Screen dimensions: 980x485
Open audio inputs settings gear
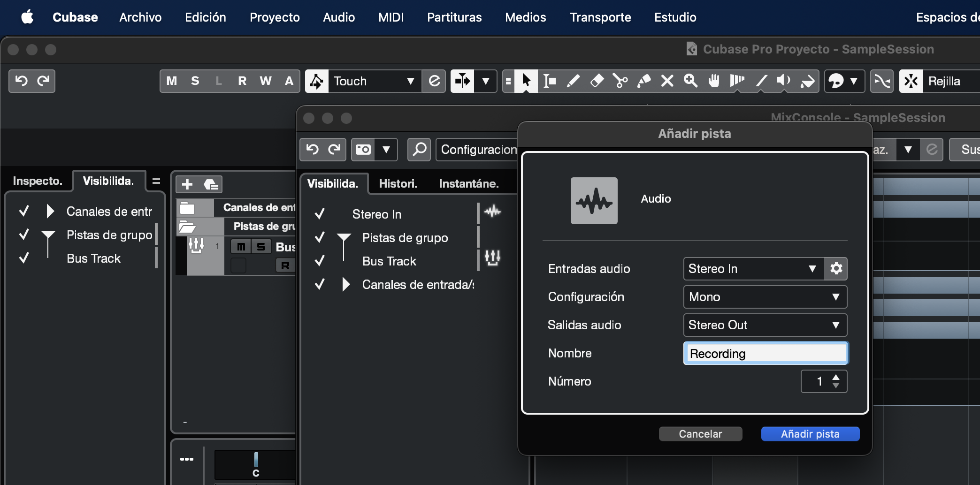point(836,269)
